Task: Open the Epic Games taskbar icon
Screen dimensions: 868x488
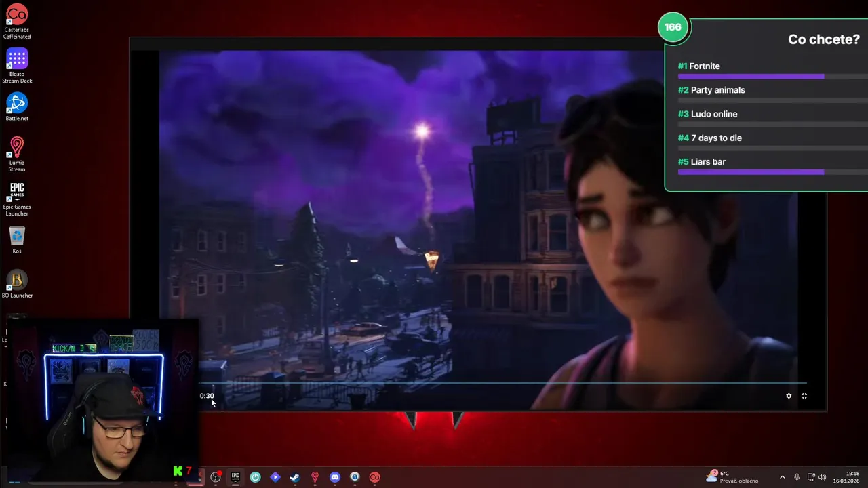Action: (x=235, y=477)
